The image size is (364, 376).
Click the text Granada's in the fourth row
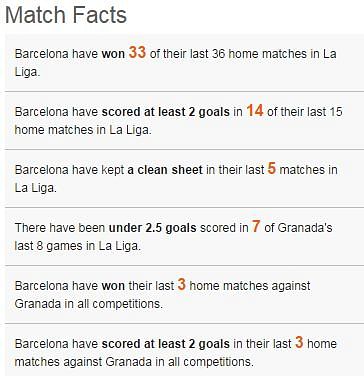305,228
